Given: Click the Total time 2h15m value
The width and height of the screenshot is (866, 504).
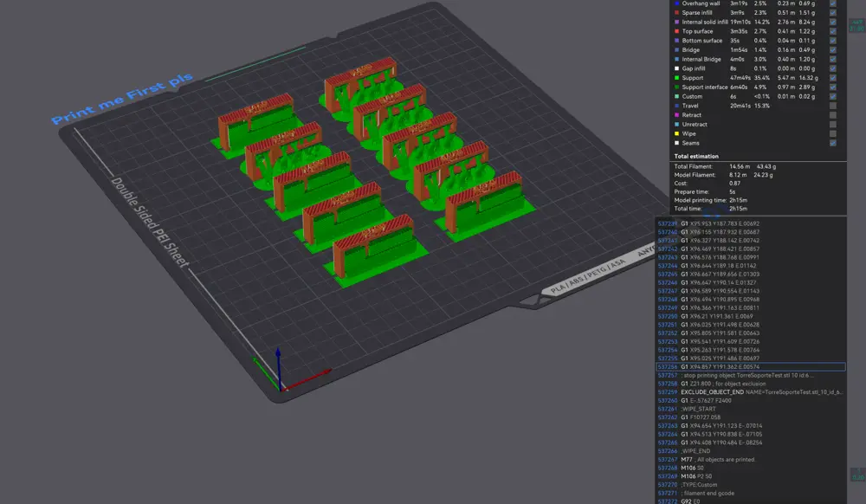Looking at the screenshot, I should [738, 209].
